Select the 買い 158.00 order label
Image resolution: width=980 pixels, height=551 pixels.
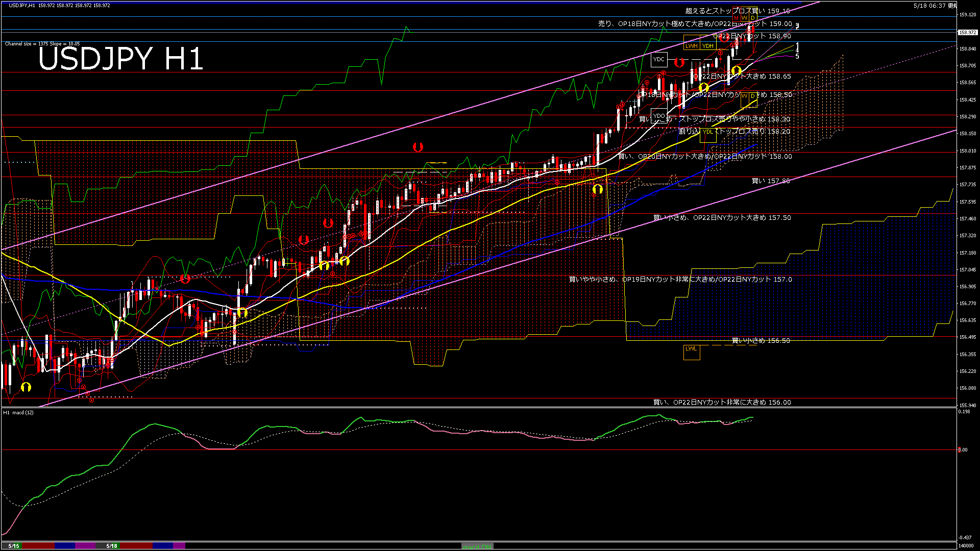[705, 157]
